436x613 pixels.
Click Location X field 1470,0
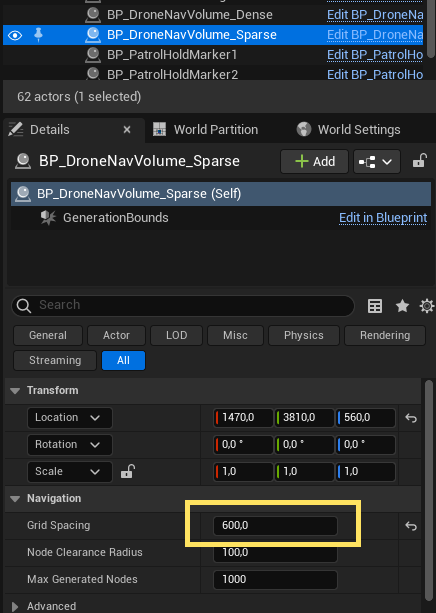[x=243, y=418]
